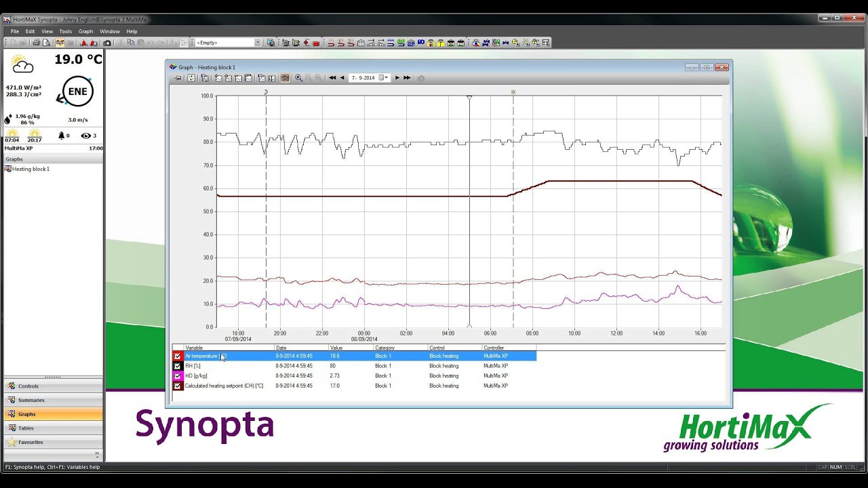Click the red alarm bell toolbar icon
Screen dimensions: 868x488
(x=83, y=43)
